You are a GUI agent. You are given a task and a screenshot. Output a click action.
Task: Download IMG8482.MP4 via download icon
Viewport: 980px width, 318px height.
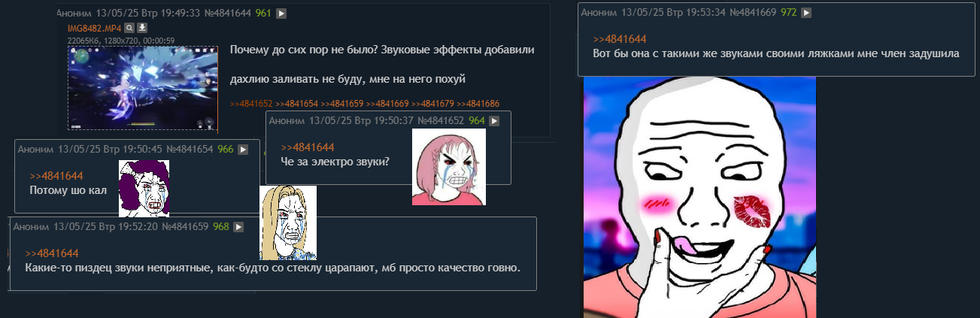pyautogui.click(x=141, y=28)
